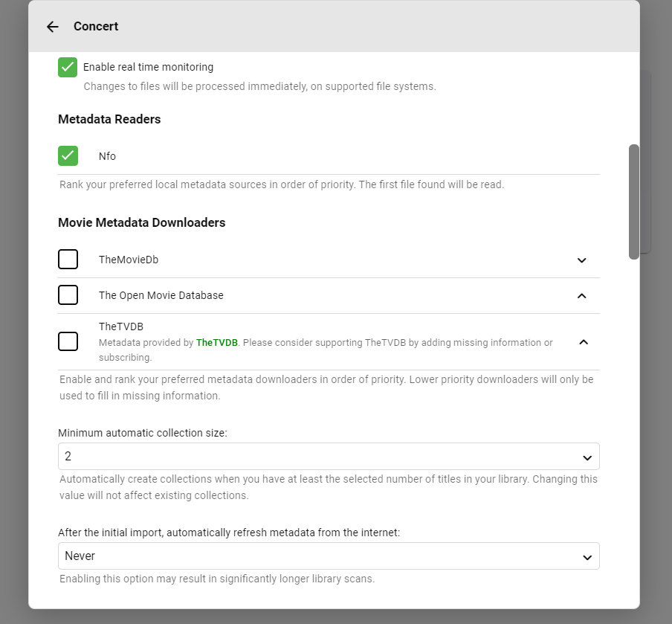The width and height of the screenshot is (672, 624).
Task: Move TheMovieDb down in priority
Action: click(582, 260)
